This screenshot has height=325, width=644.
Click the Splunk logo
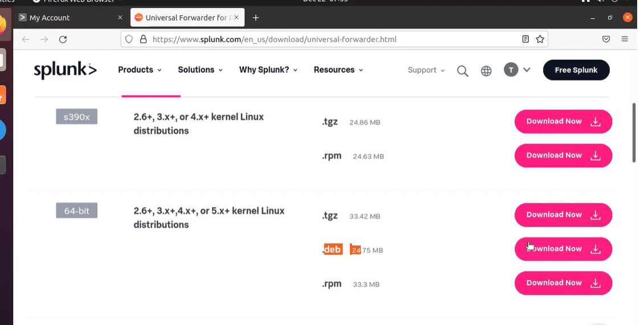[x=66, y=70]
